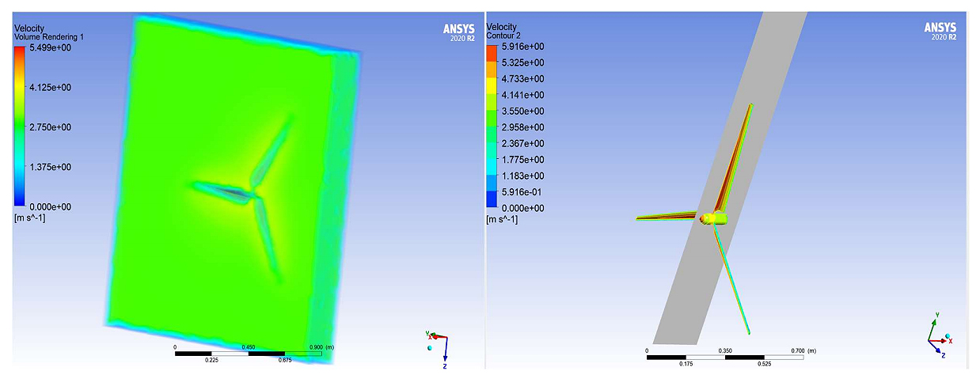This screenshot has height=386, width=980.
Task: Click the ANSYS logo in the left viewport
Action: click(458, 31)
